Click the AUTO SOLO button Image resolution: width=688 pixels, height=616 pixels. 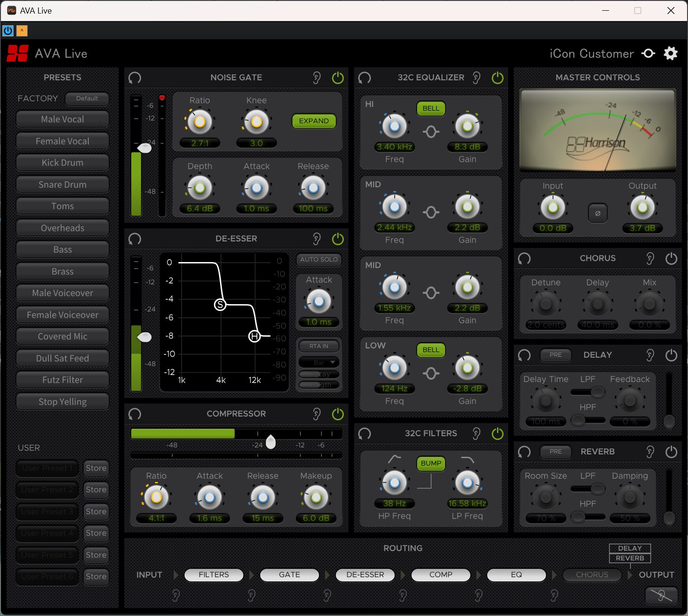(319, 260)
